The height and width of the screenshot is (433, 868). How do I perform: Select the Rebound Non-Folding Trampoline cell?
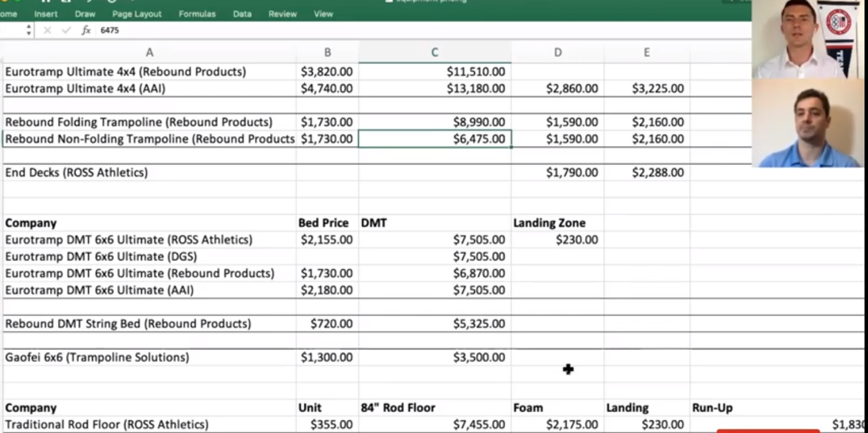[x=149, y=139]
